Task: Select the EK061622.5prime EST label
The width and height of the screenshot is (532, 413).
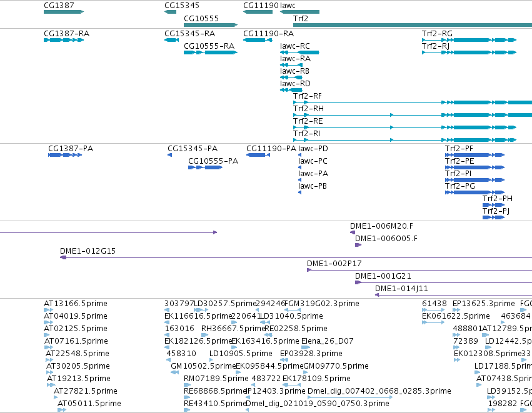Action: point(456,316)
